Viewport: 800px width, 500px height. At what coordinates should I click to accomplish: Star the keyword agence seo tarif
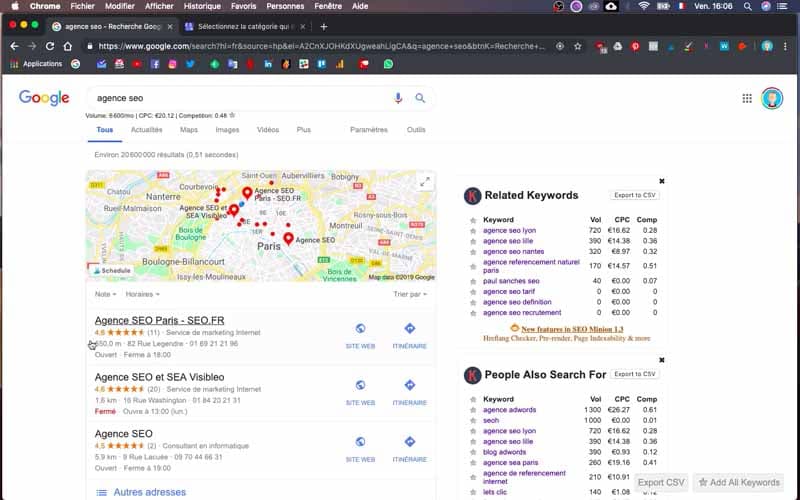tap(473, 292)
